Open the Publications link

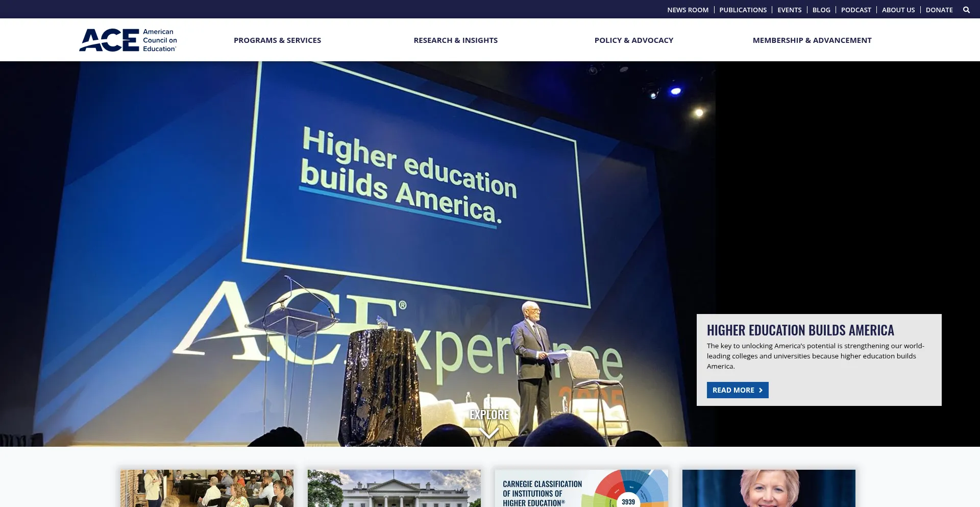coord(743,10)
